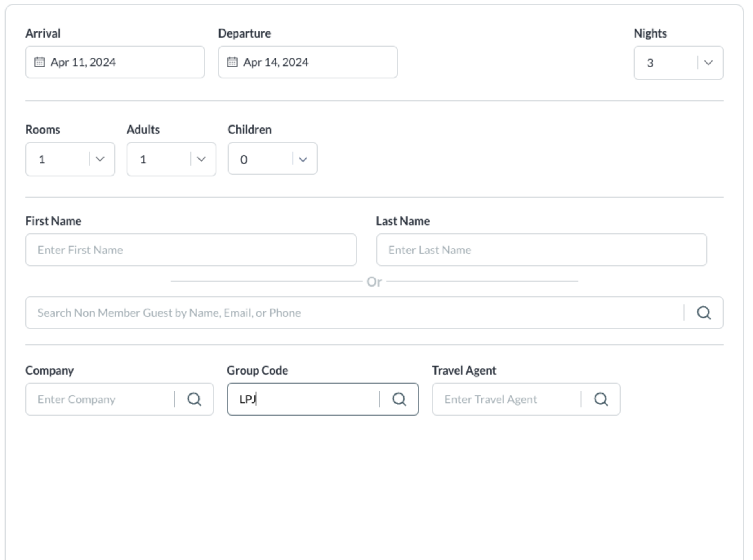
Task: Expand the Rooms dropdown
Action: pyautogui.click(x=100, y=159)
